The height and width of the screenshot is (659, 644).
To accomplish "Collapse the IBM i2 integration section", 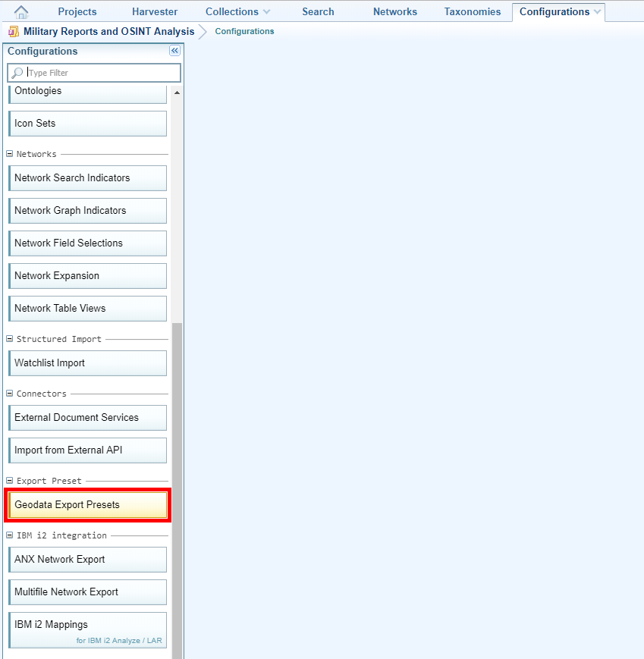I will pyautogui.click(x=10, y=535).
